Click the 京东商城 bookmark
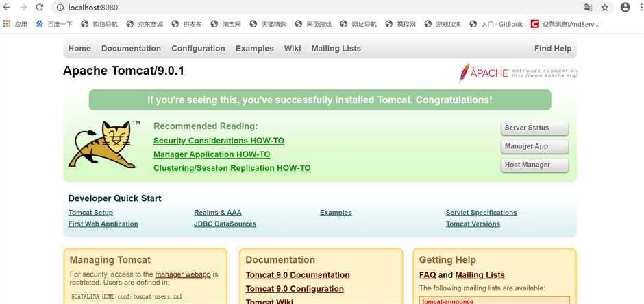The height and width of the screenshot is (304, 644). [145, 24]
